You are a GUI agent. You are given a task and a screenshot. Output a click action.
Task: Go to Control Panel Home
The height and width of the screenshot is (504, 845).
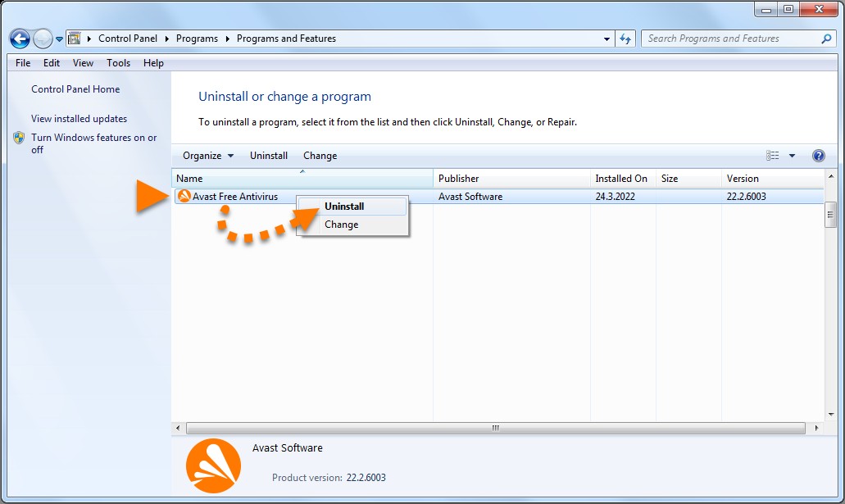75,89
